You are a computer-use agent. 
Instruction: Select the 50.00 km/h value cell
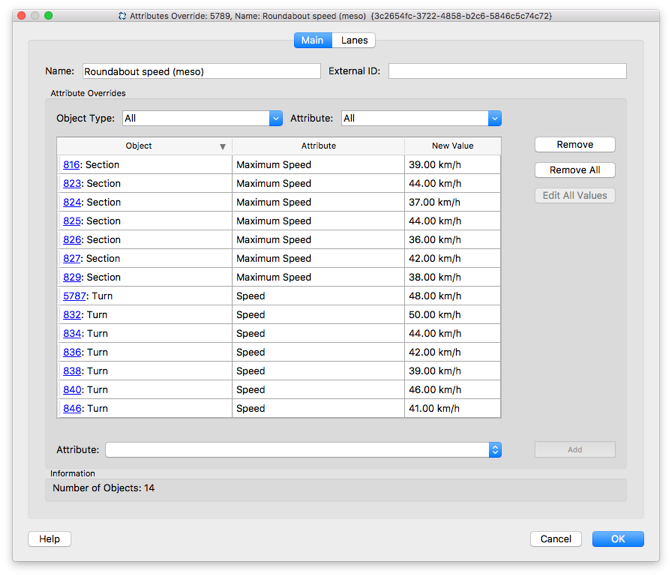coord(452,315)
